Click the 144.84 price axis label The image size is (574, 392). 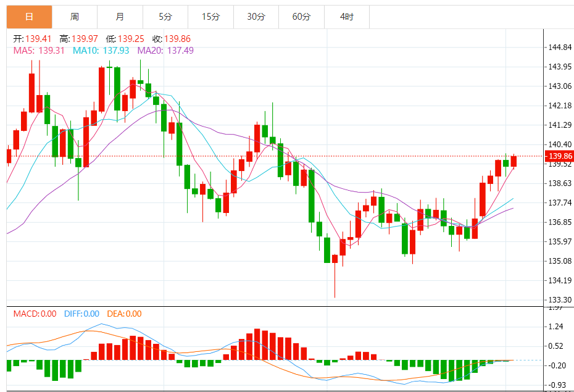click(560, 47)
